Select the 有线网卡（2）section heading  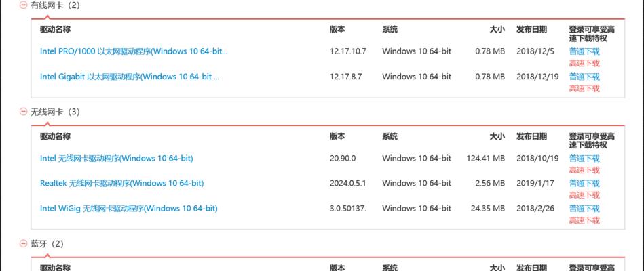[56, 5]
